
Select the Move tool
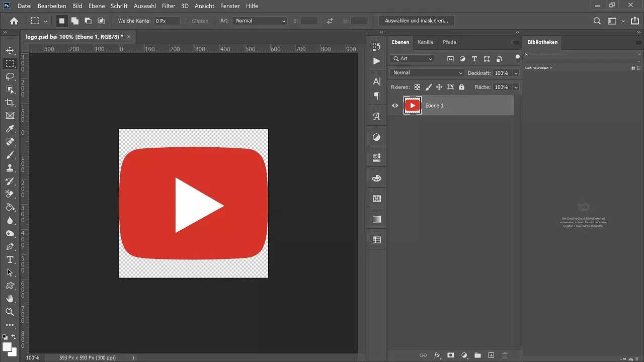tap(10, 50)
